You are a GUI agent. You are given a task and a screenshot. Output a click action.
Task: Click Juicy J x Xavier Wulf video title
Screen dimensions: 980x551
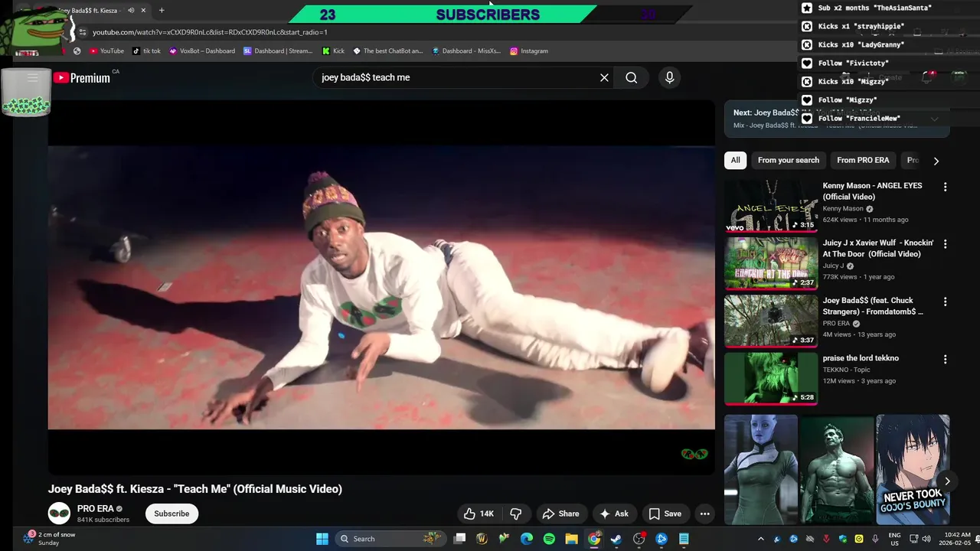click(x=877, y=248)
